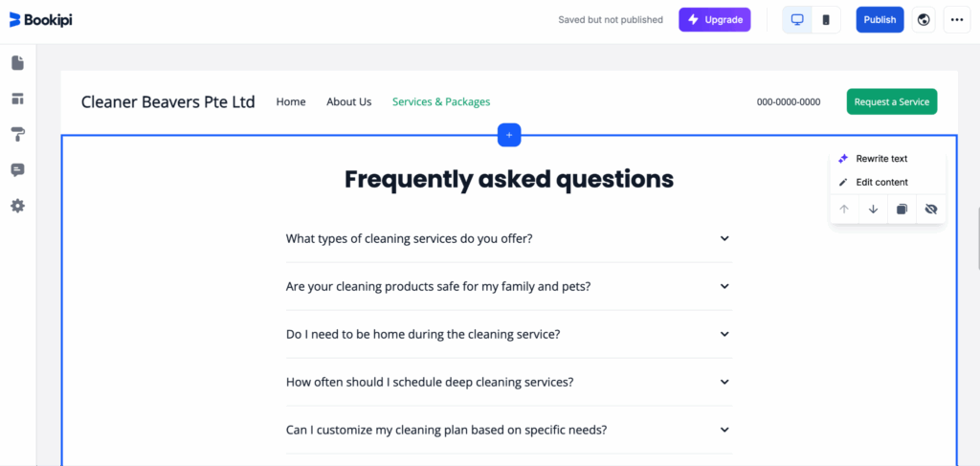Duplicate the FAQ section
This screenshot has width=980, height=466.
902,210
